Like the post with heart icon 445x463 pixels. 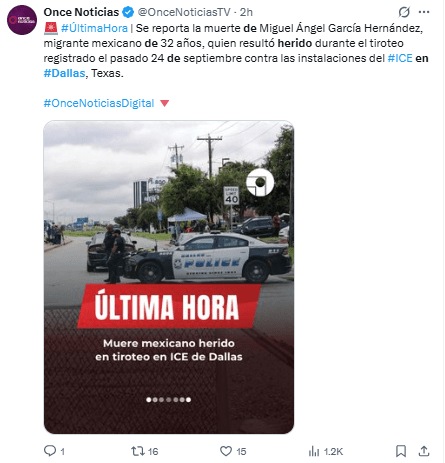coord(226,451)
